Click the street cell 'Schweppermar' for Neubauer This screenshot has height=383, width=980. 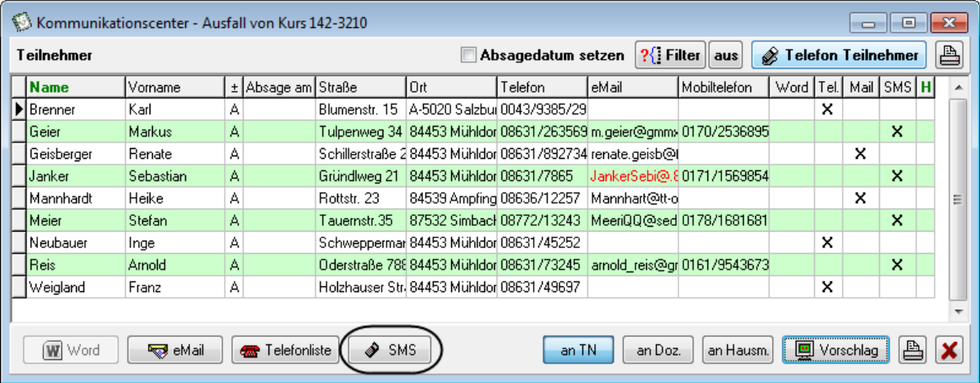tap(361, 243)
